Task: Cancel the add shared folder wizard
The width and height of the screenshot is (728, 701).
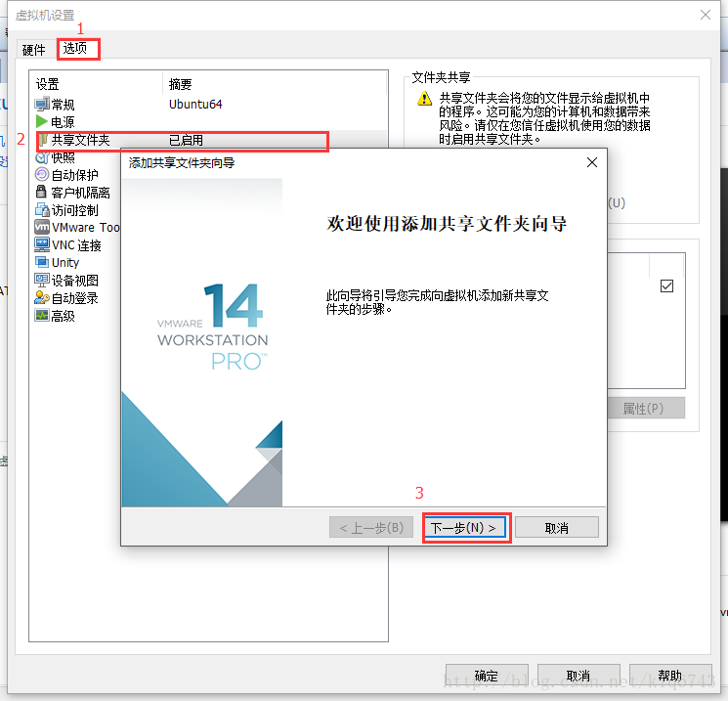Action: [556, 528]
